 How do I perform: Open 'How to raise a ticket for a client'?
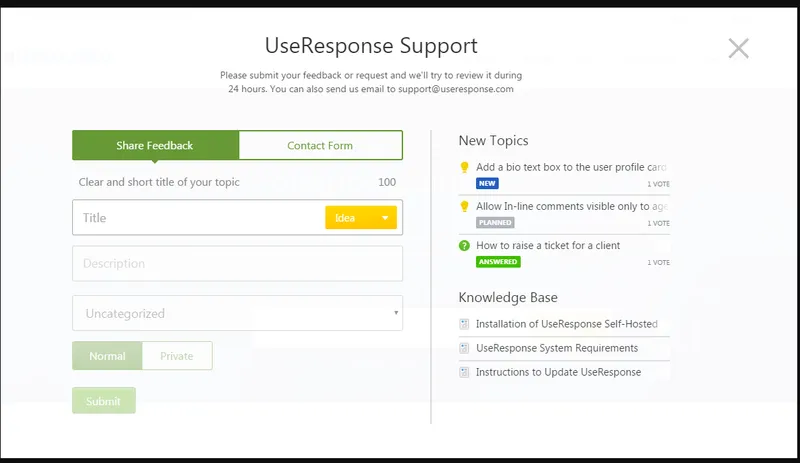pyautogui.click(x=548, y=246)
